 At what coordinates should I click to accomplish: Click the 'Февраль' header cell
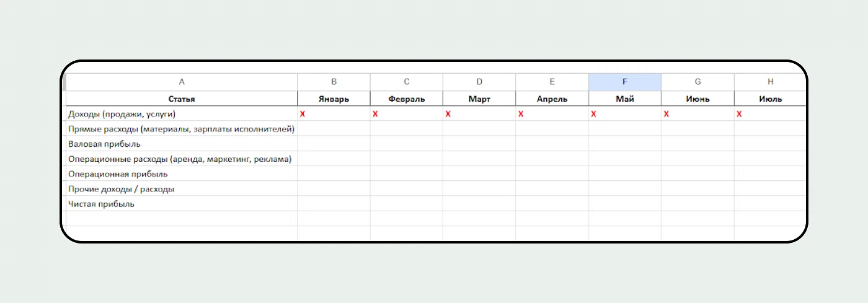[407, 99]
